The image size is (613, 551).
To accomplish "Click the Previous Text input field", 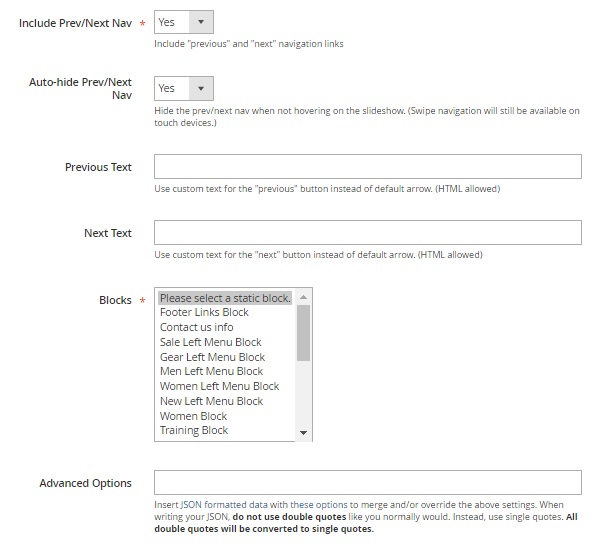I will tap(367, 167).
